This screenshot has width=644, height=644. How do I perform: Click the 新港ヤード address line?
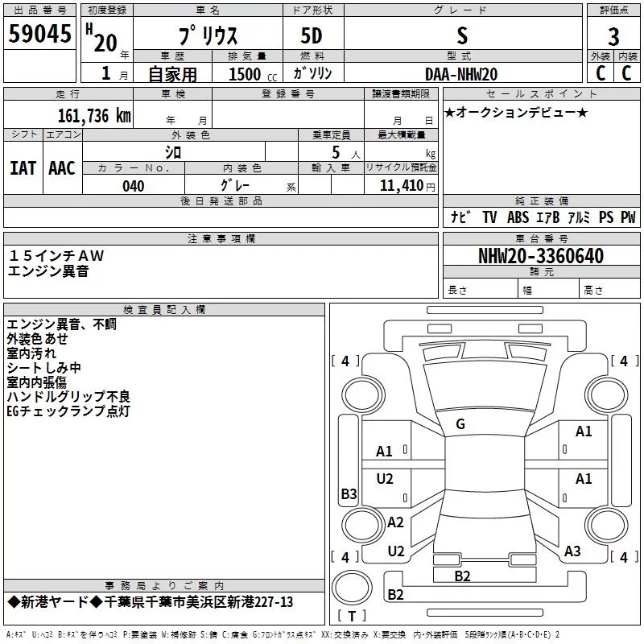point(151,602)
